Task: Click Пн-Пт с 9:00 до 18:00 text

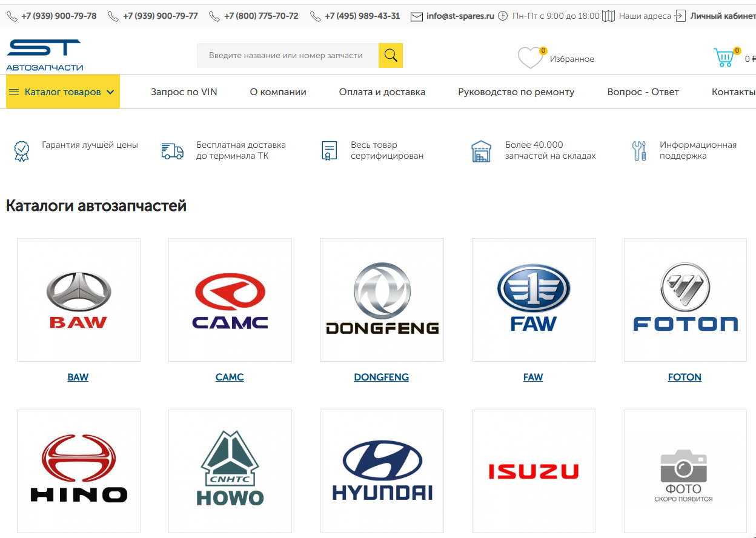Action: point(556,16)
